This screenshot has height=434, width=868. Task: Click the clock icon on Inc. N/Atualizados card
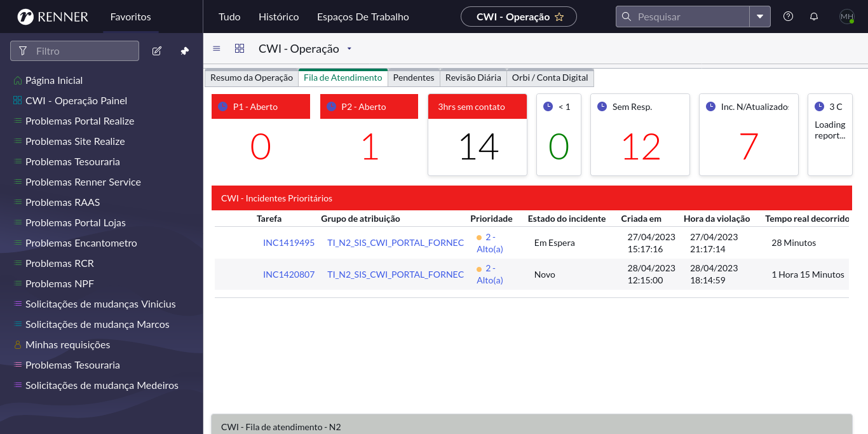[711, 107]
